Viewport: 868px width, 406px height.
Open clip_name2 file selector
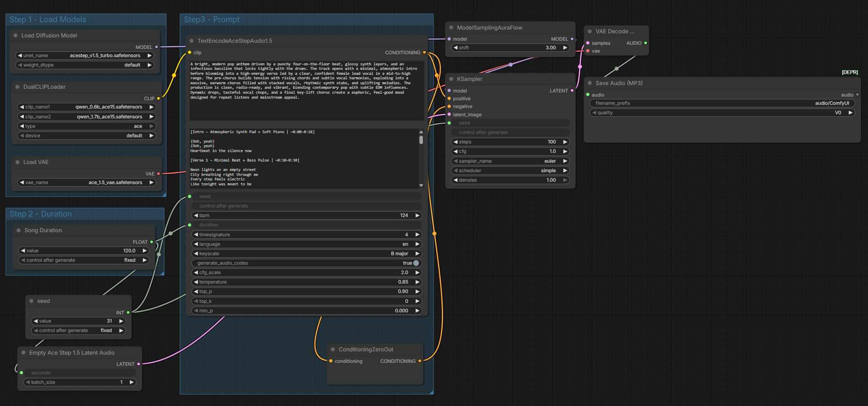pyautogui.click(x=87, y=117)
